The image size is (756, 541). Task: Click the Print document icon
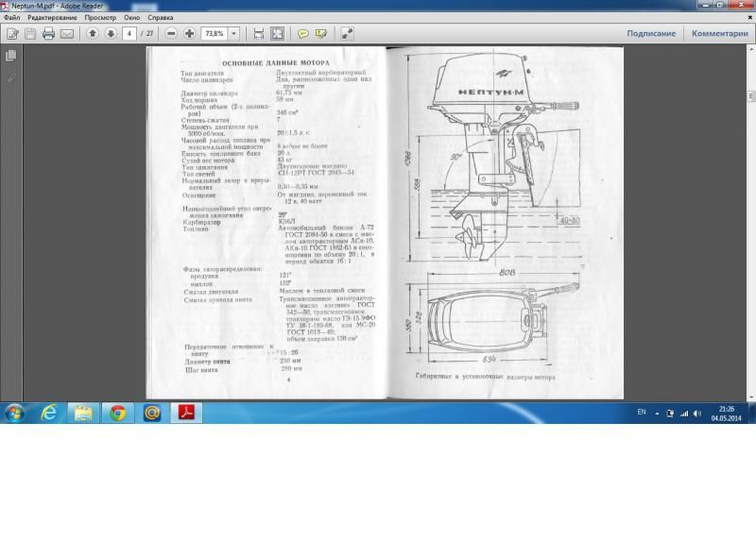pos(48,33)
